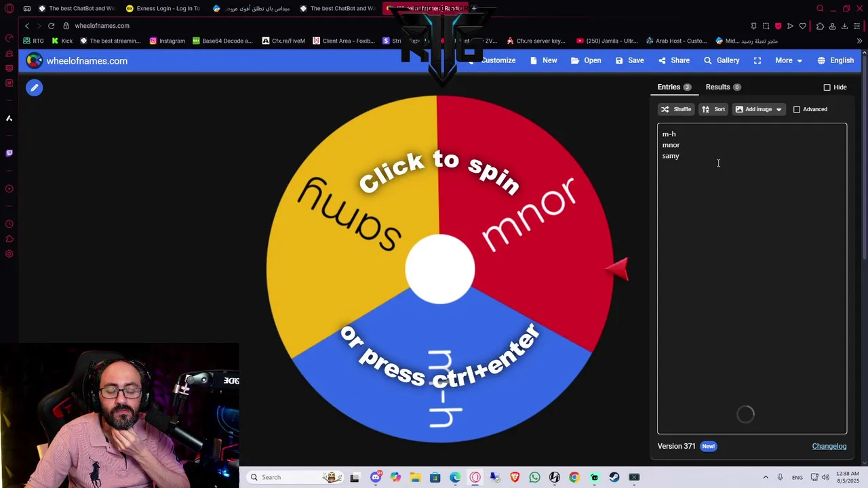
Task: Click the 'mnor' entry line
Action: coord(671,145)
